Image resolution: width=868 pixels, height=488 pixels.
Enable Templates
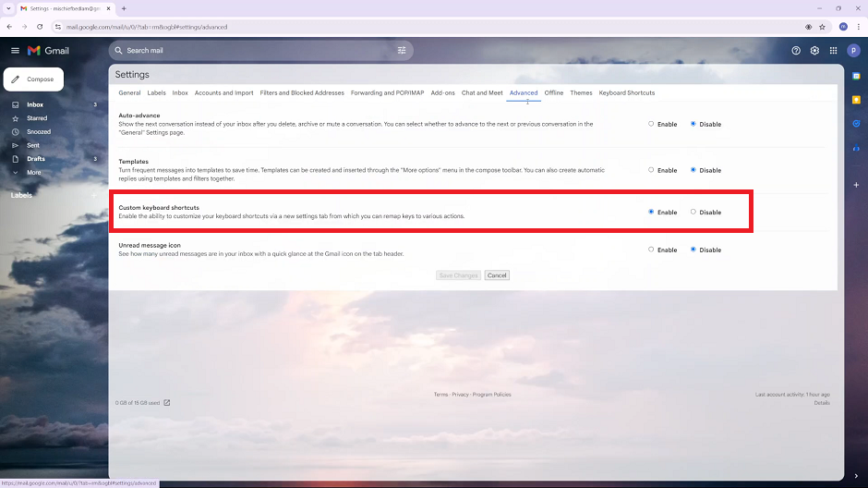pos(651,170)
